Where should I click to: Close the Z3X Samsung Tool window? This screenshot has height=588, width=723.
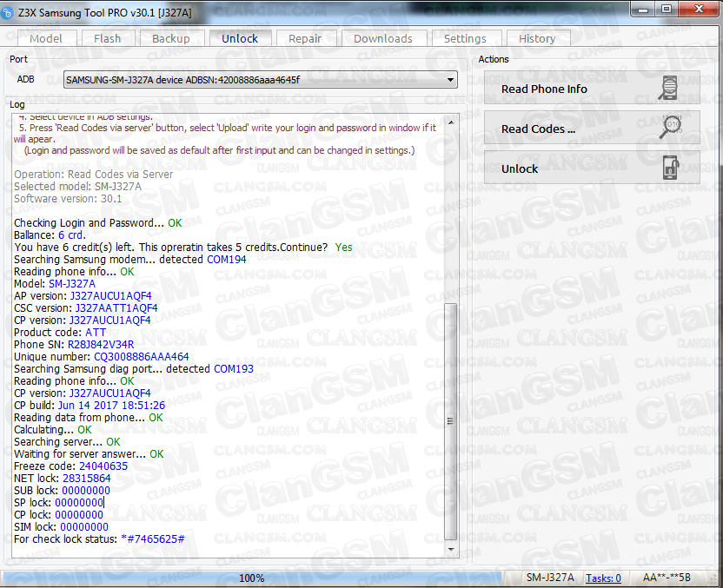pos(699,9)
